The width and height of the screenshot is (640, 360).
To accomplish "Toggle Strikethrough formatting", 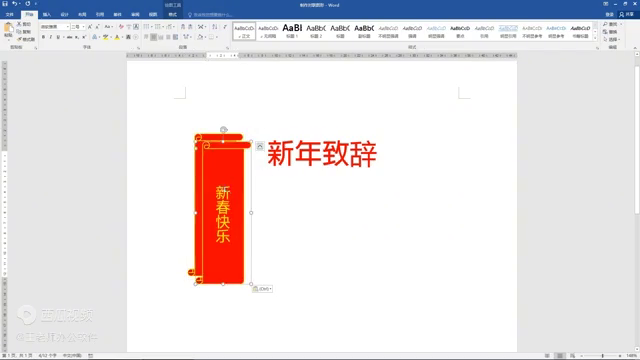I will [69, 37].
